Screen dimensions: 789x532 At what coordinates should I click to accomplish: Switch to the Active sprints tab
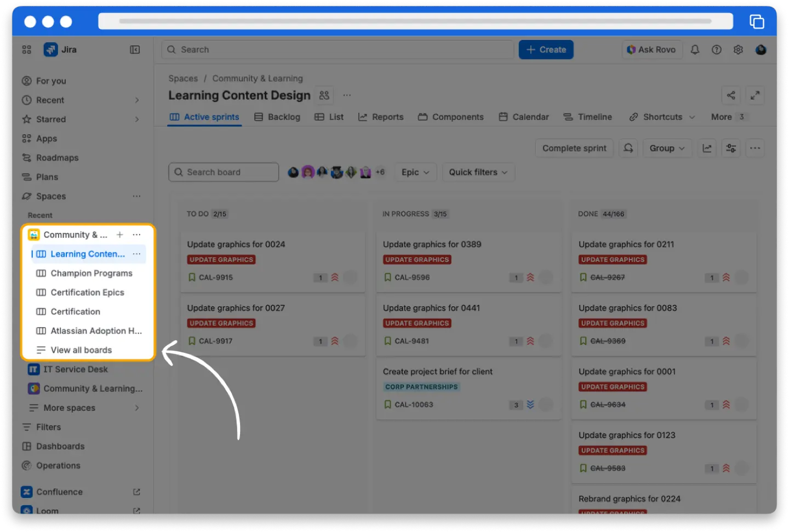pos(204,117)
